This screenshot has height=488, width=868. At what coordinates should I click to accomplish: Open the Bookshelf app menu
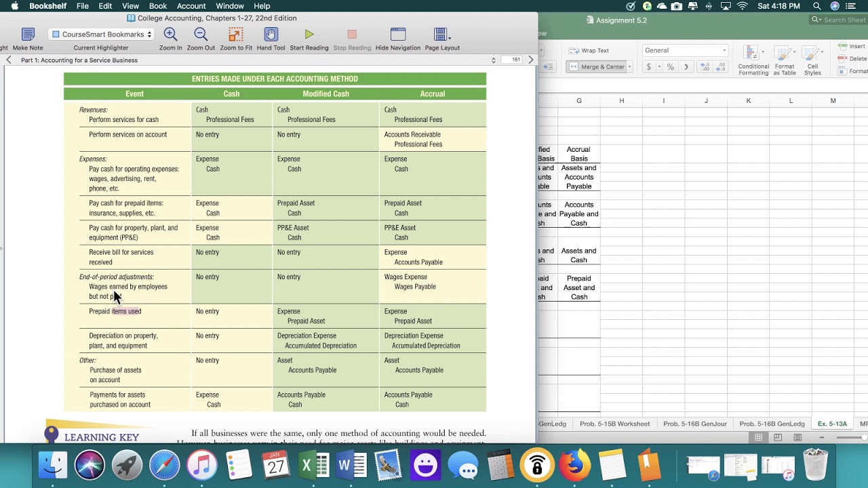click(47, 6)
